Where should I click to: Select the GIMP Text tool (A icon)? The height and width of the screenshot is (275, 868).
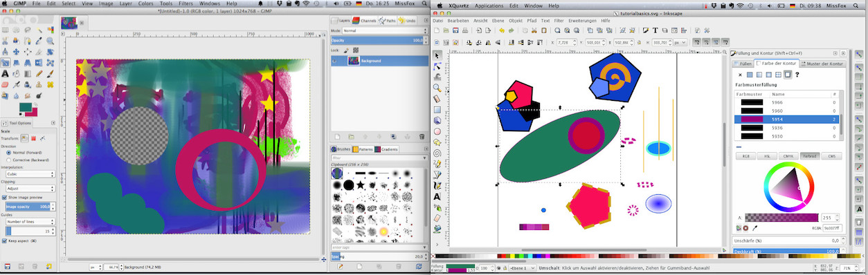point(5,73)
